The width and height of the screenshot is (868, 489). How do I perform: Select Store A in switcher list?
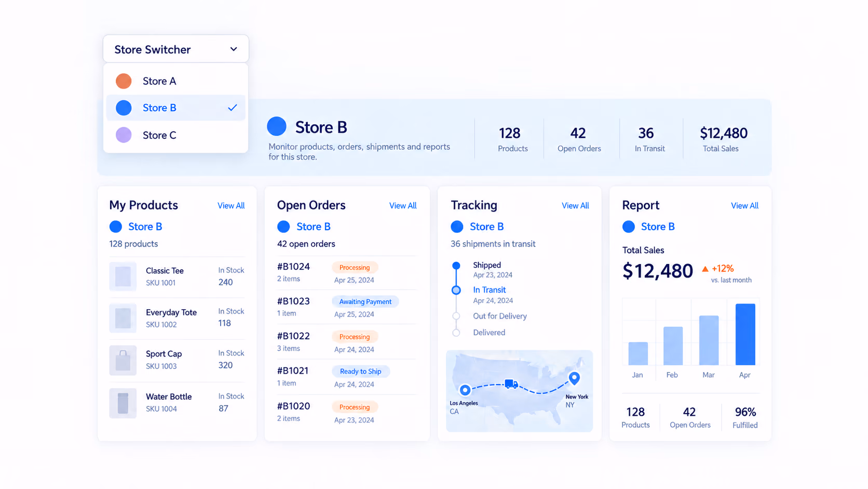176,81
